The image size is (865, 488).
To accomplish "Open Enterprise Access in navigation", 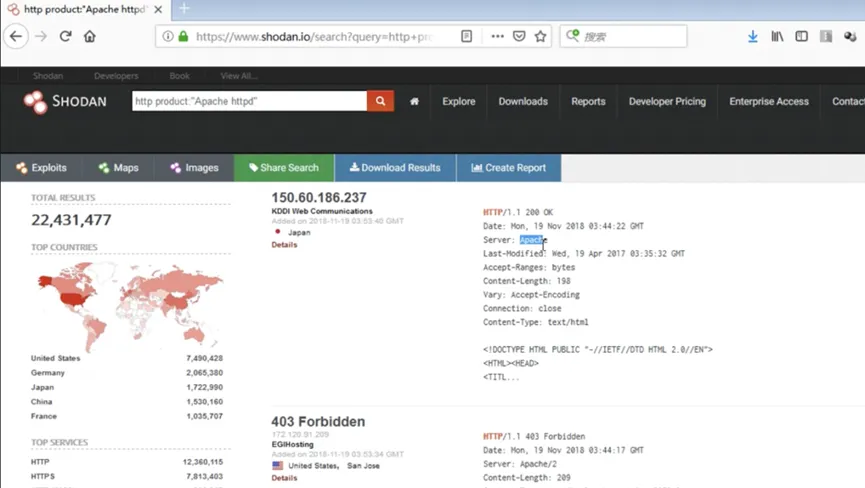I will (x=768, y=101).
